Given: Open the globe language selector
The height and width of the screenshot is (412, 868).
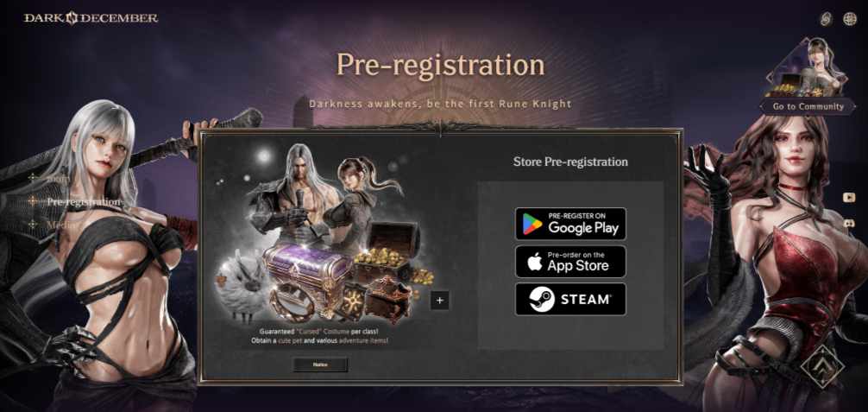Looking at the screenshot, I should pos(850,19).
